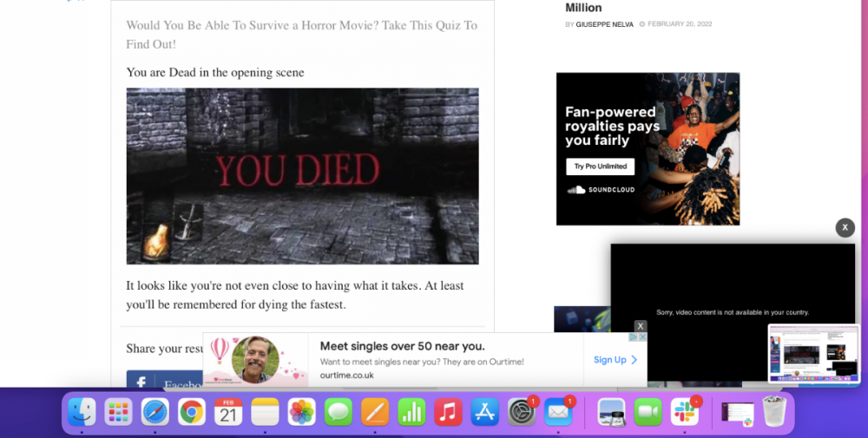Screen dimensions: 868x438
Task: Click the 'Fan-powered royalties pays you fairly' text
Action: pos(612,126)
